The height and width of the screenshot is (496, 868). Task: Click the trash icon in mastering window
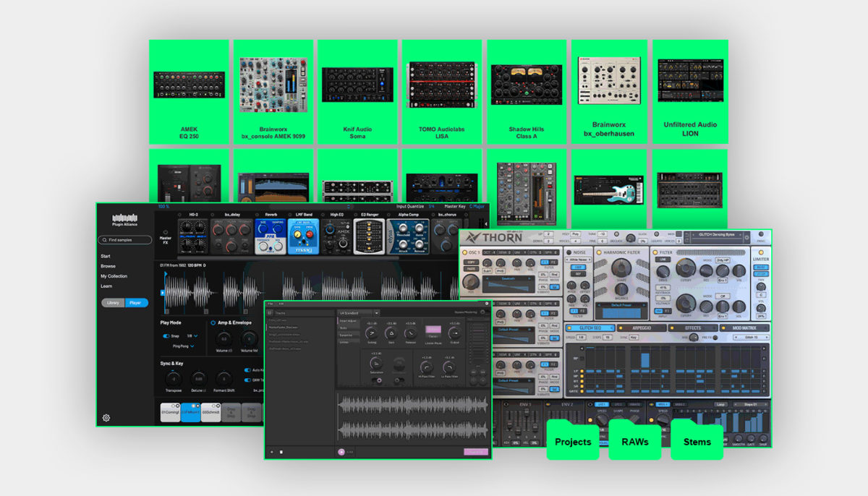pyautogui.click(x=281, y=452)
